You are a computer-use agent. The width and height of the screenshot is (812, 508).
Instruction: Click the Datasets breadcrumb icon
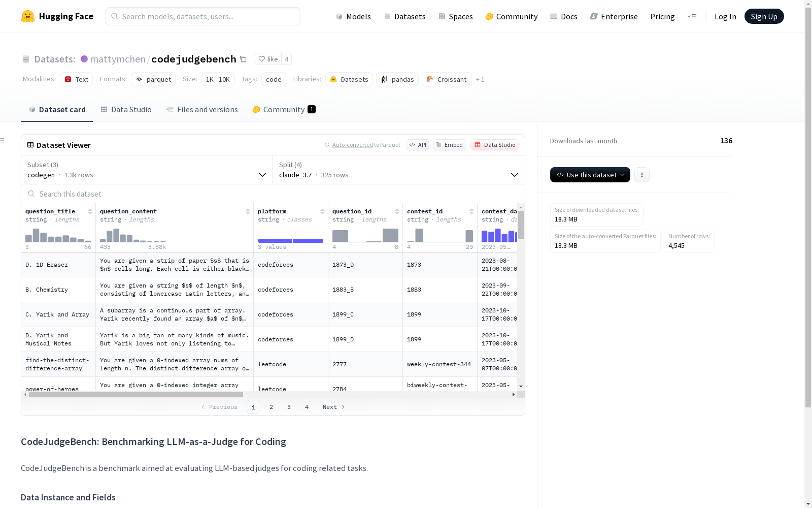(26, 59)
